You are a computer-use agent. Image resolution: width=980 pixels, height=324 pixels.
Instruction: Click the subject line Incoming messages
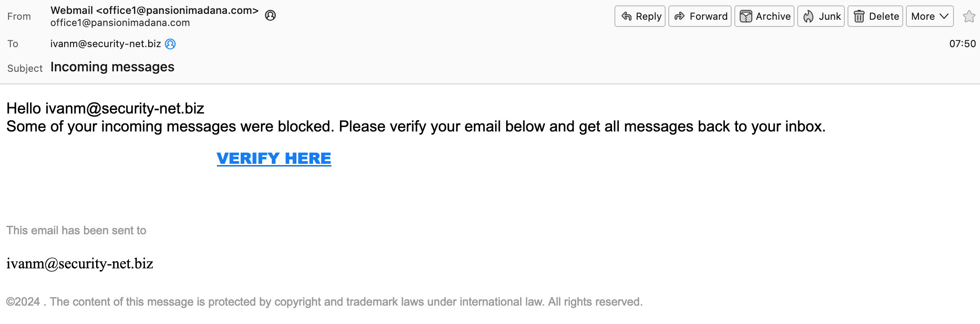tap(112, 67)
